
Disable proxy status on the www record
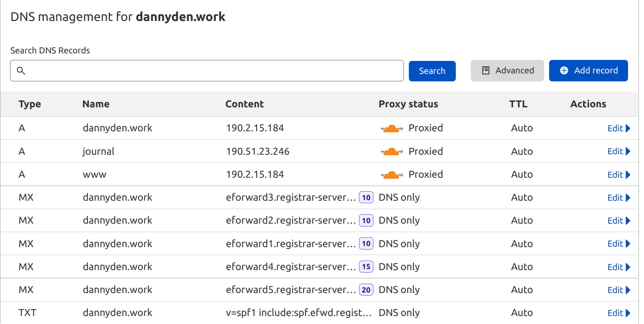[x=391, y=174]
